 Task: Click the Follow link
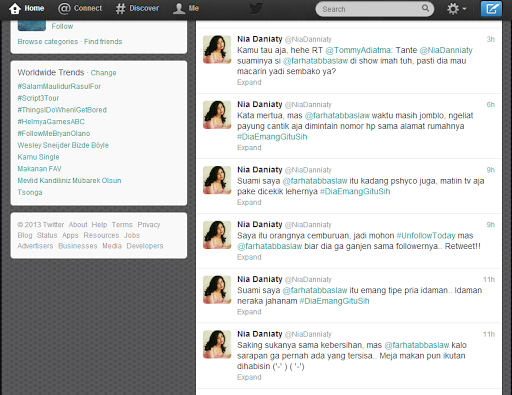click(x=62, y=26)
